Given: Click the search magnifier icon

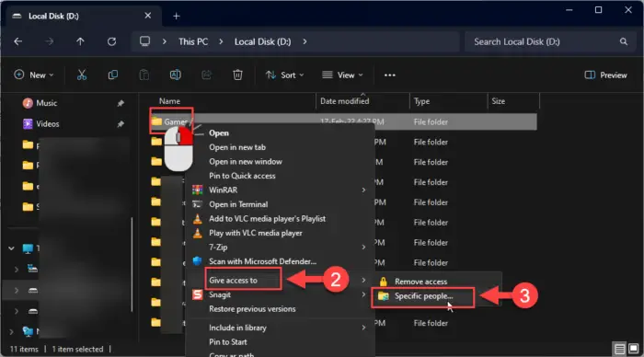Looking at the screenshot, I should pyautogui.click(x=624, y=41).
